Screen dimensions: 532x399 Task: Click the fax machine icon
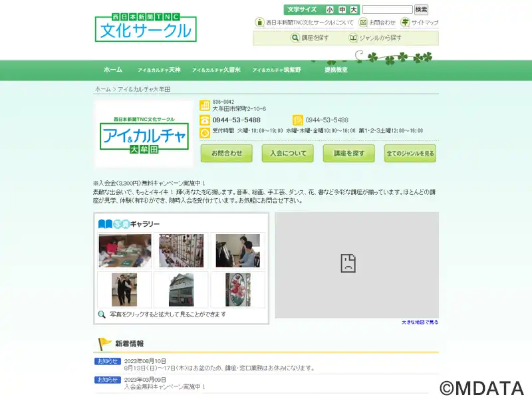click(x=297, y=120)
